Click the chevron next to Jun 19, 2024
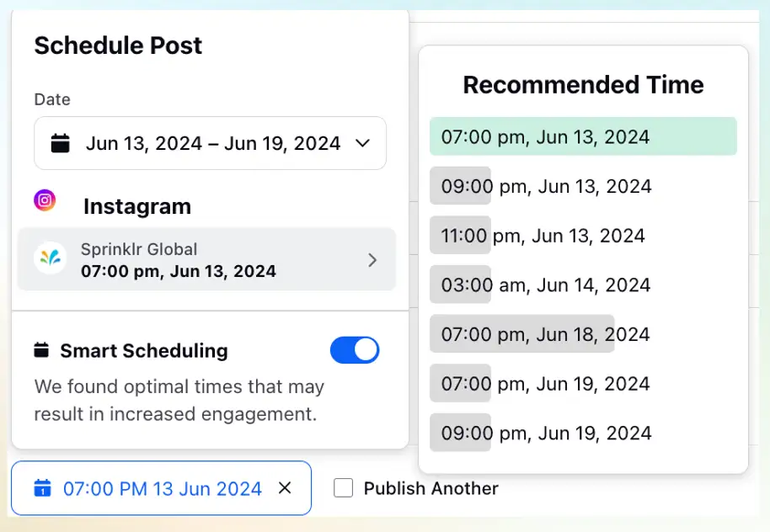Viewport: 770px width, 532px height. click(x=362, y=143)
